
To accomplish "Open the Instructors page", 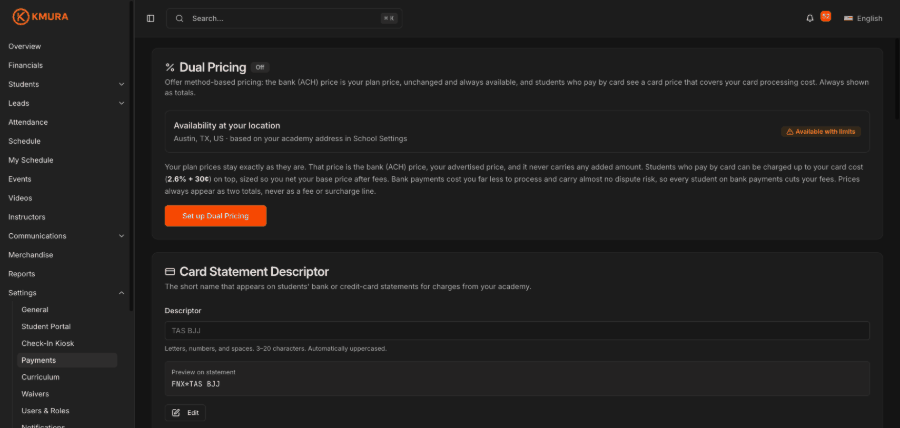I will pyautogui.click(x=26, y=217).
